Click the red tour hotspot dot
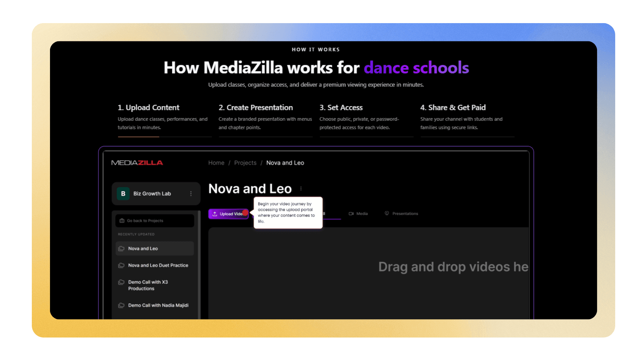This screenshot has height=364, width=644. point(245,213)
